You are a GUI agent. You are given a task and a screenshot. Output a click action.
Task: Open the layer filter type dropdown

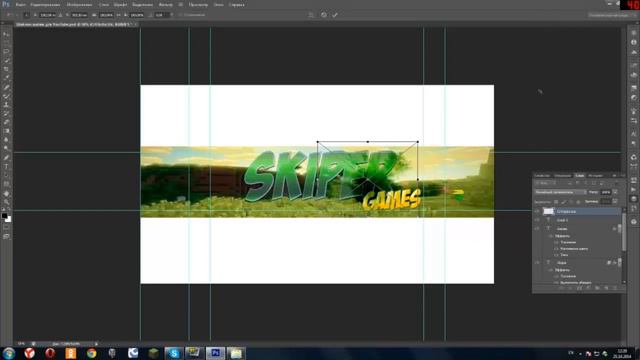coord(545,183)
